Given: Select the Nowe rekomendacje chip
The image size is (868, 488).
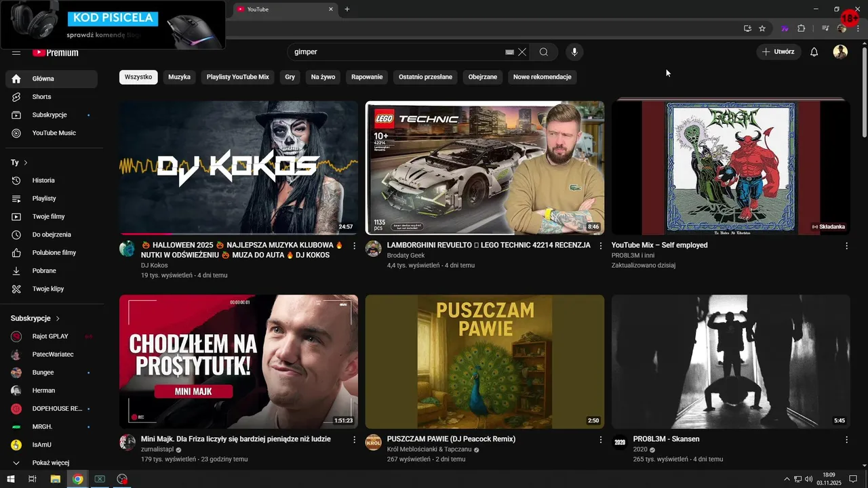Looking at the screenshot, I should [x=542, y=77].
